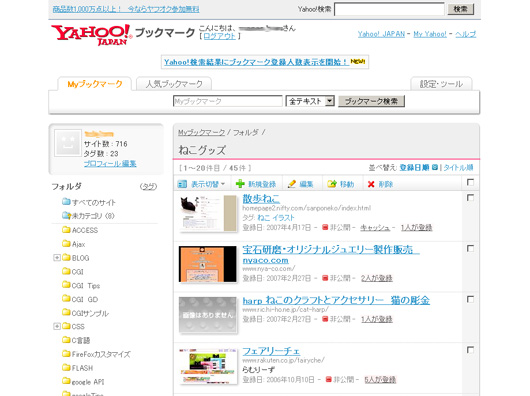Check the box beside 散歩ねこ bookmark

click(470, 197)
